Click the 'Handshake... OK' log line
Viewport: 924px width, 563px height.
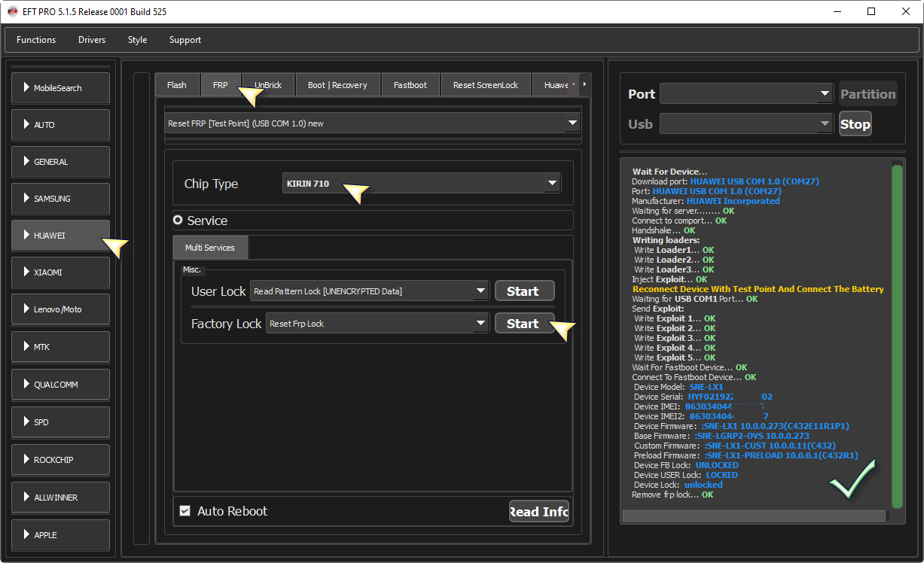[663, 230]
